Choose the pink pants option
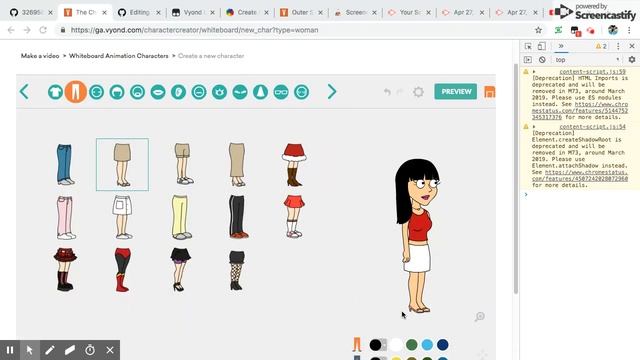 click(66, 217)
